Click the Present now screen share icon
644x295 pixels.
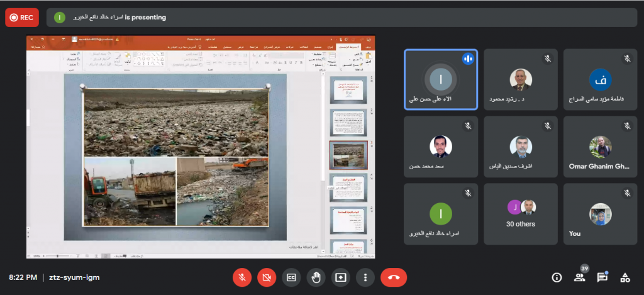340,277
